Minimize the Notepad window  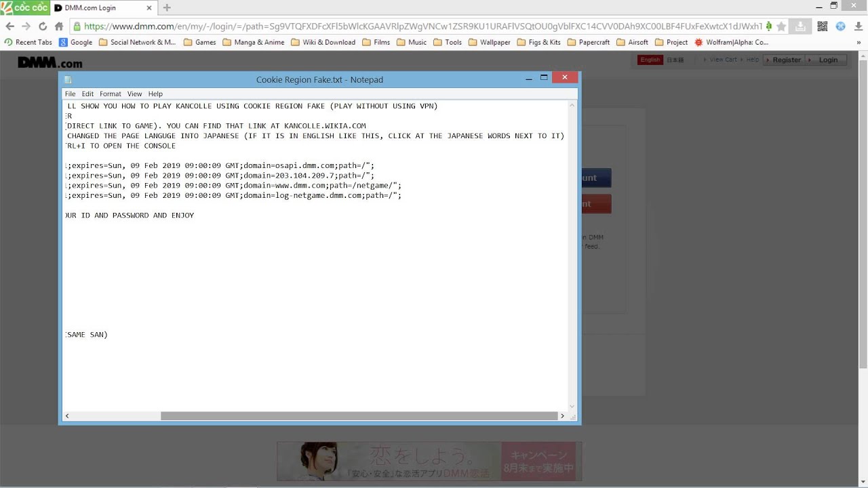[x=528, y=79]
